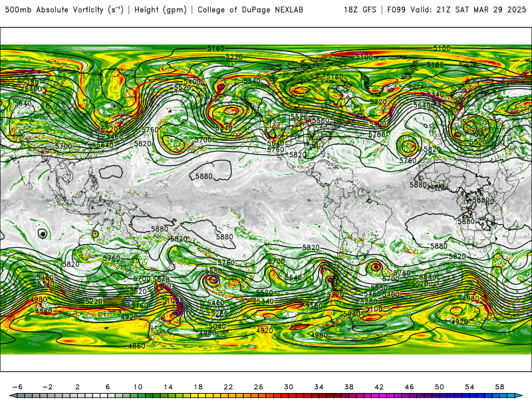Click the left gray arrow end of color bar
Image resolution: width=532 pixels, height=399 pixels.
(13, 396)
